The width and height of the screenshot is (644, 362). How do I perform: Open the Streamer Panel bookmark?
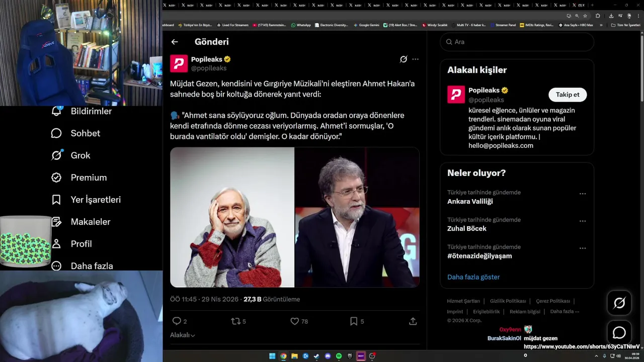click(503, 25)
